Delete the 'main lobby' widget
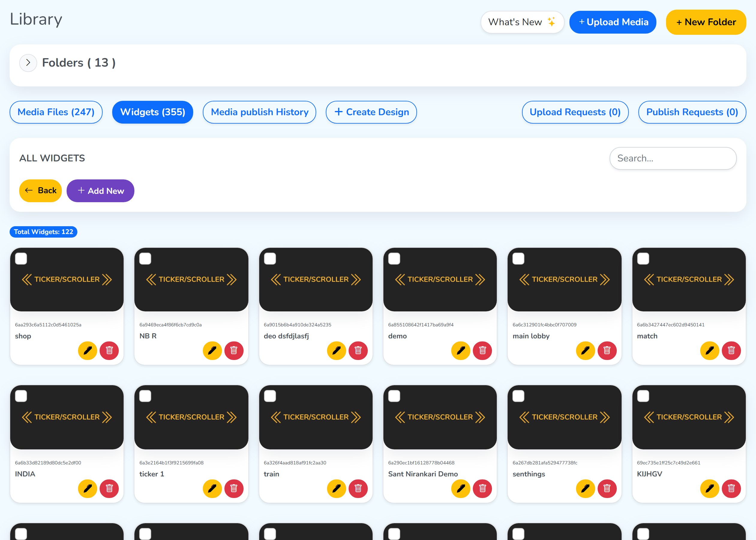The width and height of the screenshot is (756, 540). coord(607,350)
